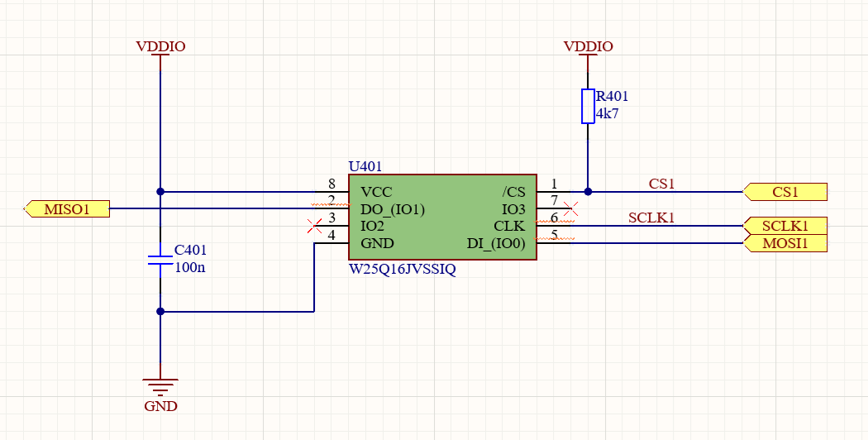Click the 4k7 resistor value text

click(607, 114)
